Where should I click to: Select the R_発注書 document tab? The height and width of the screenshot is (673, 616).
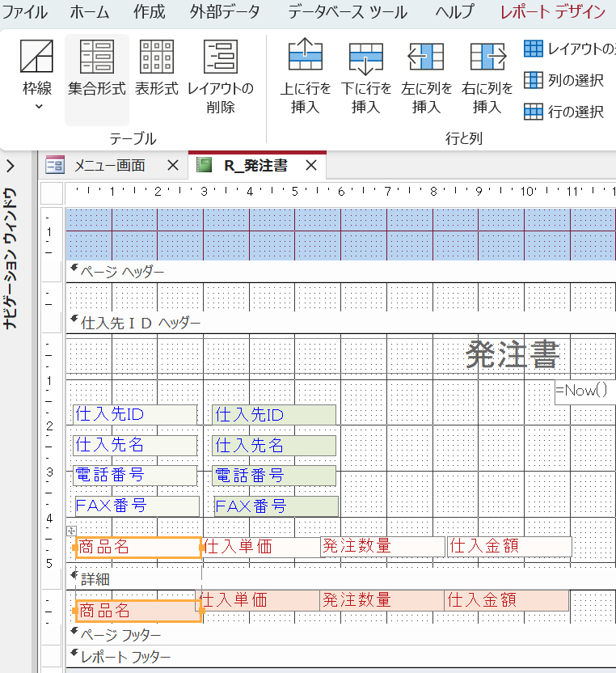pyautogui.click(x=255, y=165)
